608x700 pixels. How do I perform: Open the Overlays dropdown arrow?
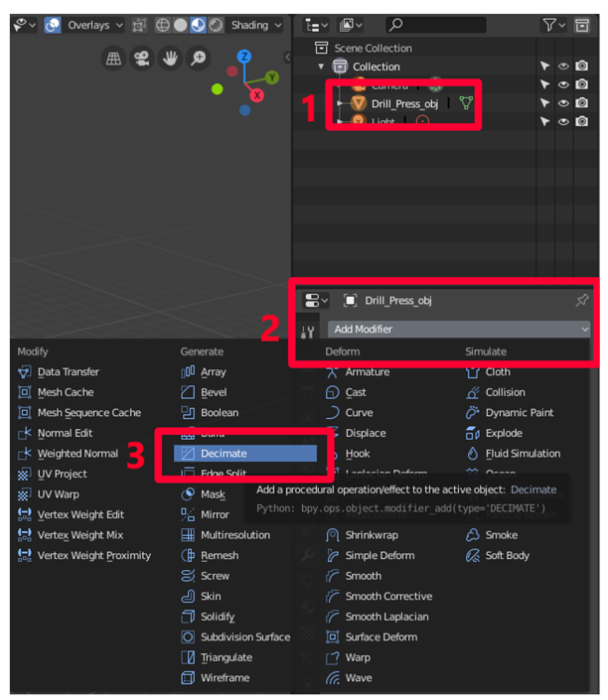click(x=119, y=26)
